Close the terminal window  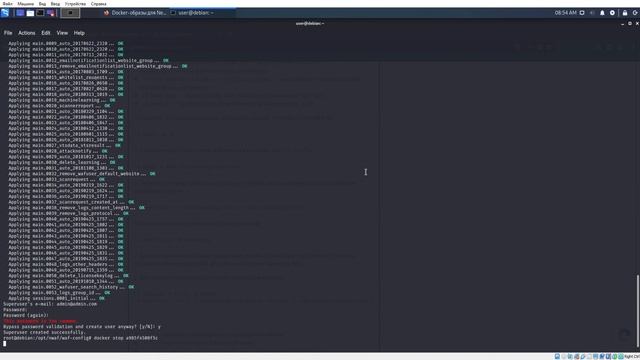(637, 24)
